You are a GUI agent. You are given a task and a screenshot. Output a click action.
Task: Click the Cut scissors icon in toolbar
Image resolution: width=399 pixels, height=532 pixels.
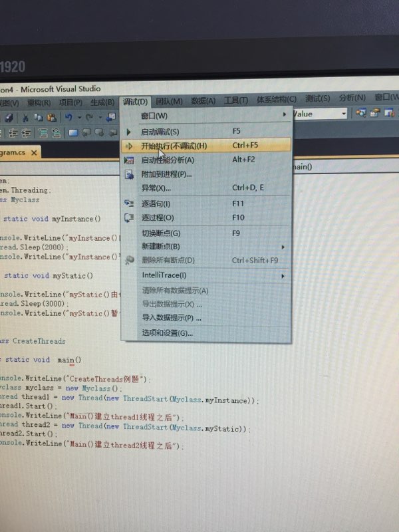[x=25, y=118]
